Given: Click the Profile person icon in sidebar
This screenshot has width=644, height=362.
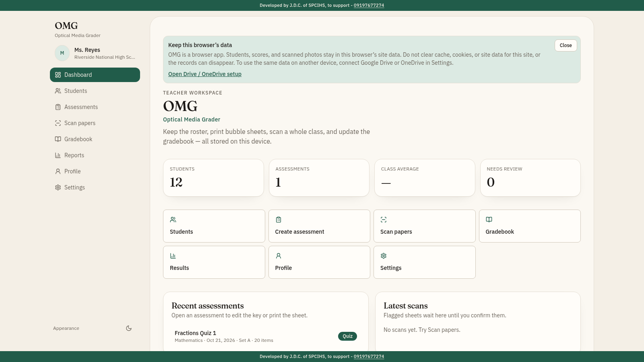Looking at the screenshot, I should coord(58,171).
